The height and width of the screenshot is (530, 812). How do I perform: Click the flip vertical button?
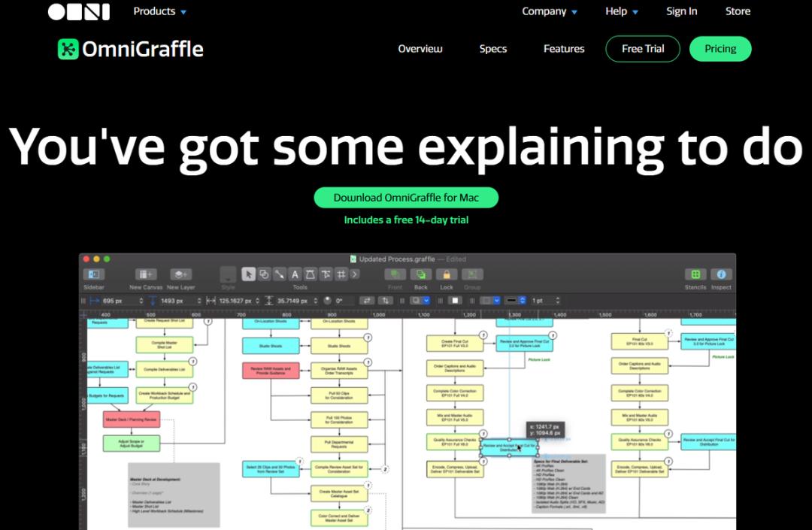click(x=385, y=300)
